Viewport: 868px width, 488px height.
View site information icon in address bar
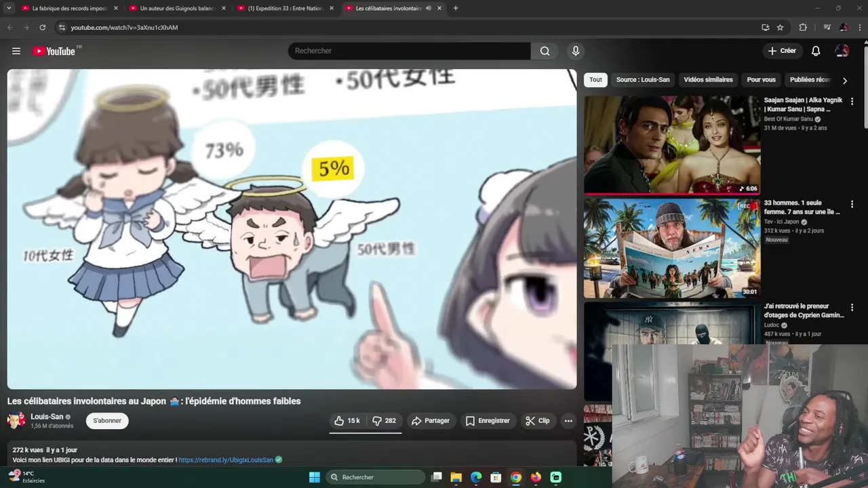[x=62, y=27]
